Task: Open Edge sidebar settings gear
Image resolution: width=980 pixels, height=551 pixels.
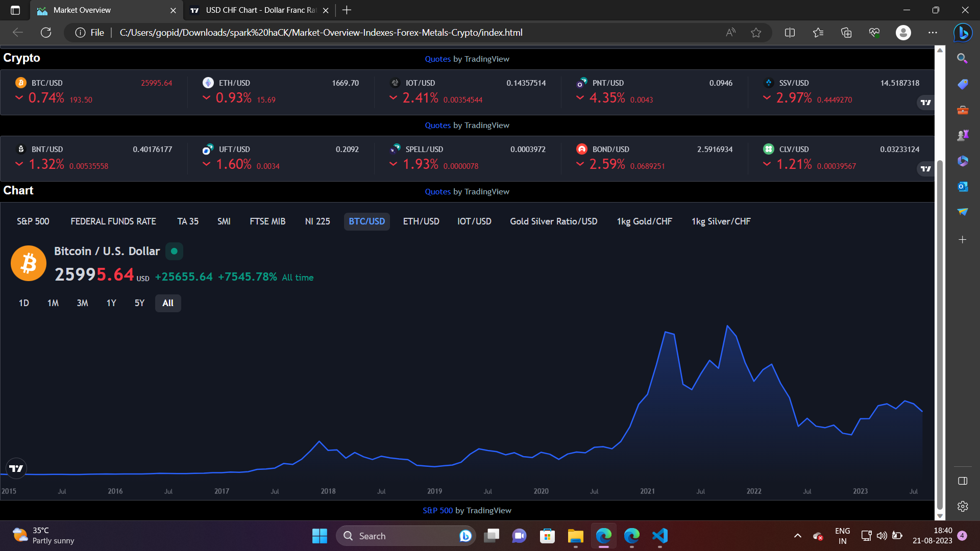Action: (963, 506)
